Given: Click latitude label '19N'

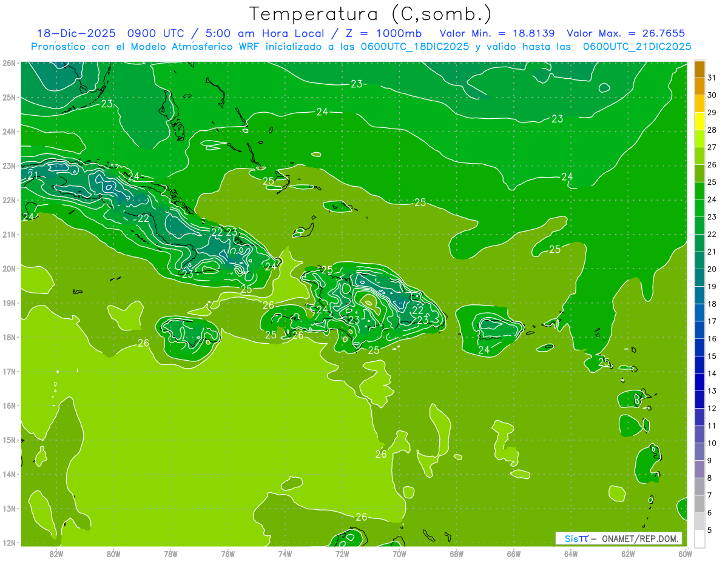Looking at the screenshot, I should pyautogui.click(x=8, y=303).
